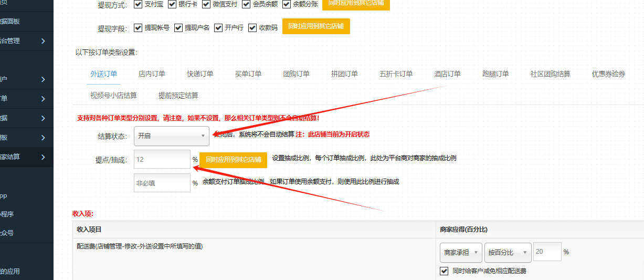Image resolution: width=644 pixels, height=280 pixels.
Task: Click the 配送费 percentage field showing 20
Action: click(547, 252)
